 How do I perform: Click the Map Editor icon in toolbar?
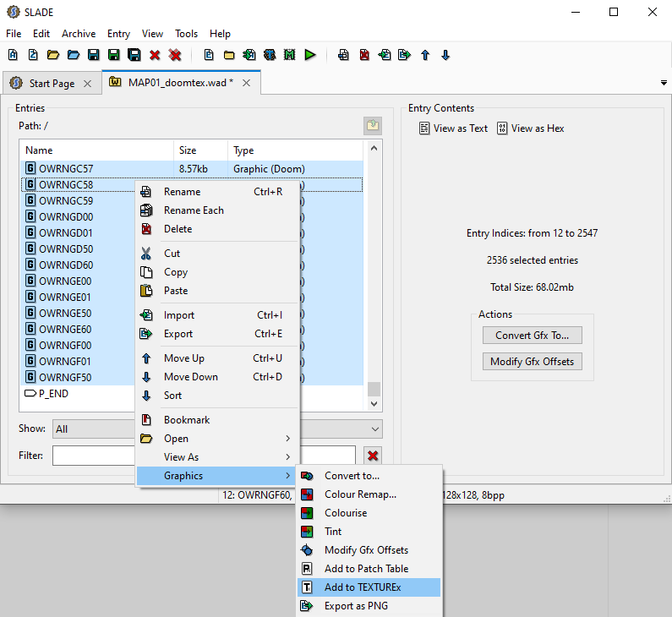click(290, 55)
